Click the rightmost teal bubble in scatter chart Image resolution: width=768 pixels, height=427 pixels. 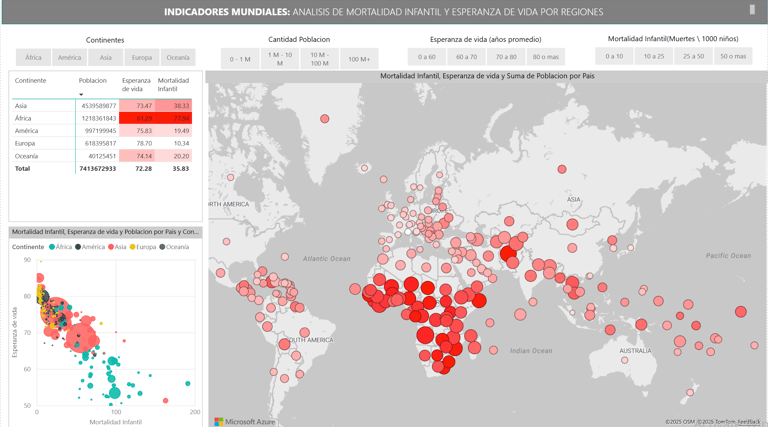point(188,383)
